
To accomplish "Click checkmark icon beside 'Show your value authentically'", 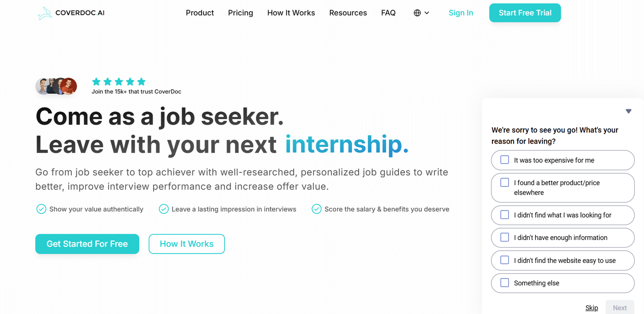I will pos(41,209).
